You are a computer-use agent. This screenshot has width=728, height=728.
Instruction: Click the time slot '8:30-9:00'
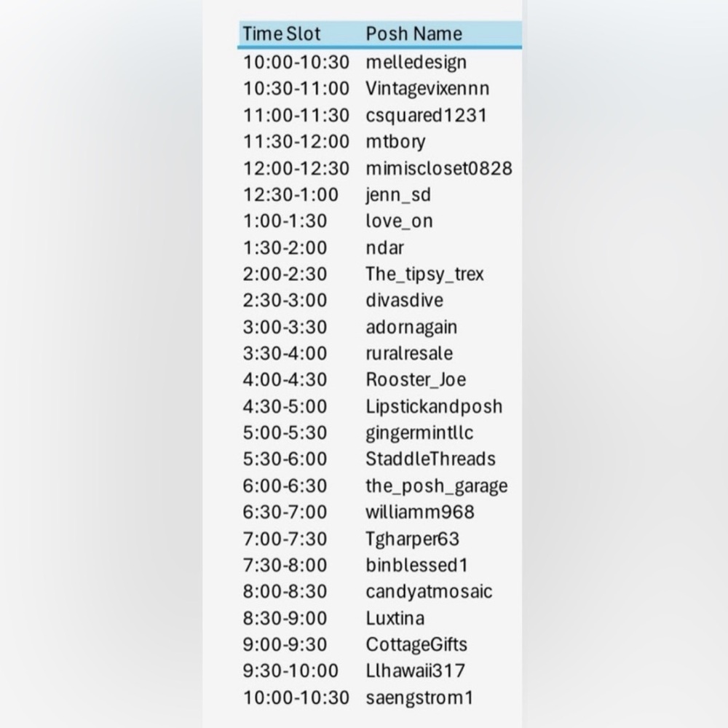(285, 618)
